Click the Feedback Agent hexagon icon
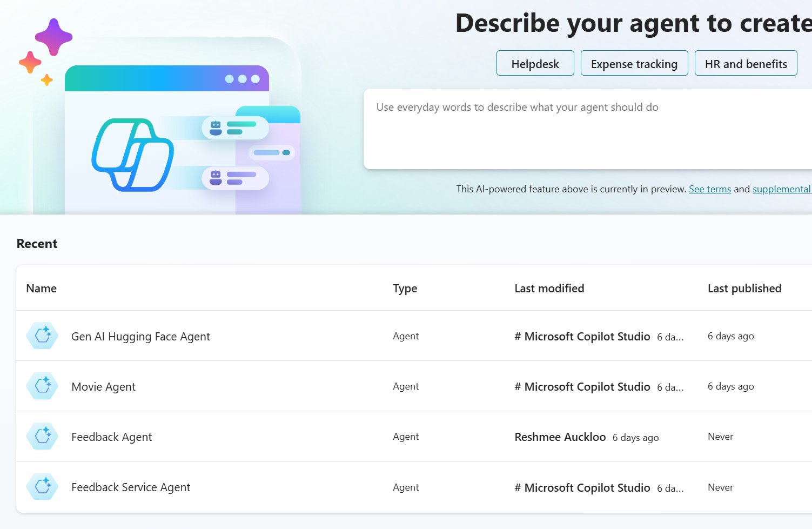The image size is (812, 529). coord(42,436)
